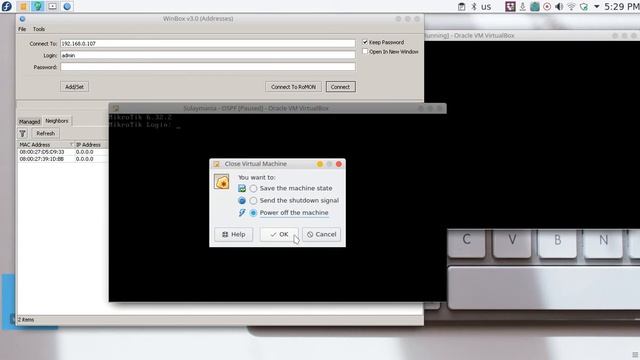
Task: Open the 'us' keyboard layout indicator
Action: 486,7
